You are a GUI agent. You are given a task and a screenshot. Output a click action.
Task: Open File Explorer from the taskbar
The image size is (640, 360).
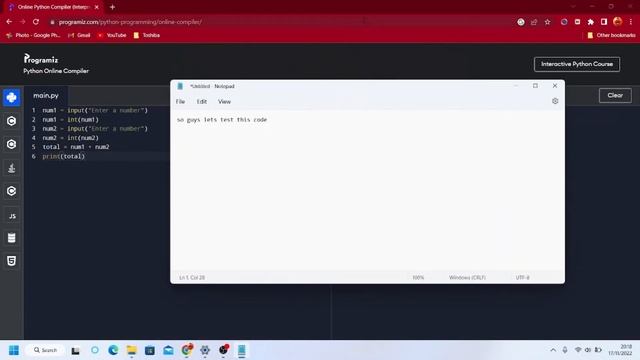tap(131, 350)
